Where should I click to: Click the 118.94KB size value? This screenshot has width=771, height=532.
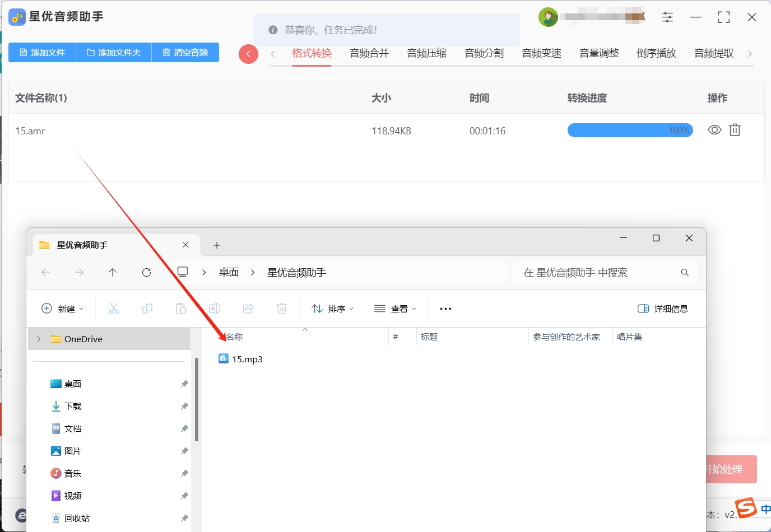click(391, 131)
